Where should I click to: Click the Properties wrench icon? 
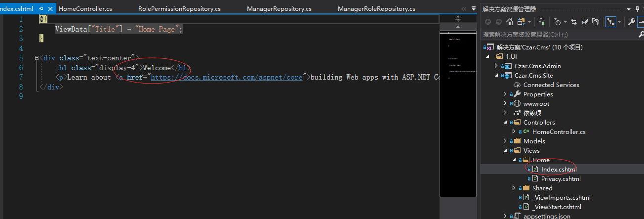(x=631, y=22)
